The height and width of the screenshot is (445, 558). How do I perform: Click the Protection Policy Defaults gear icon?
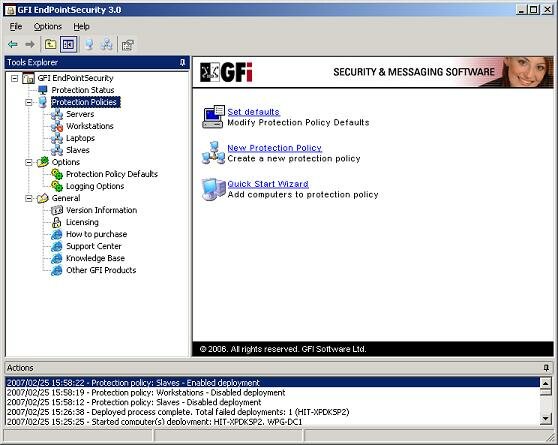tap(57, 174)
